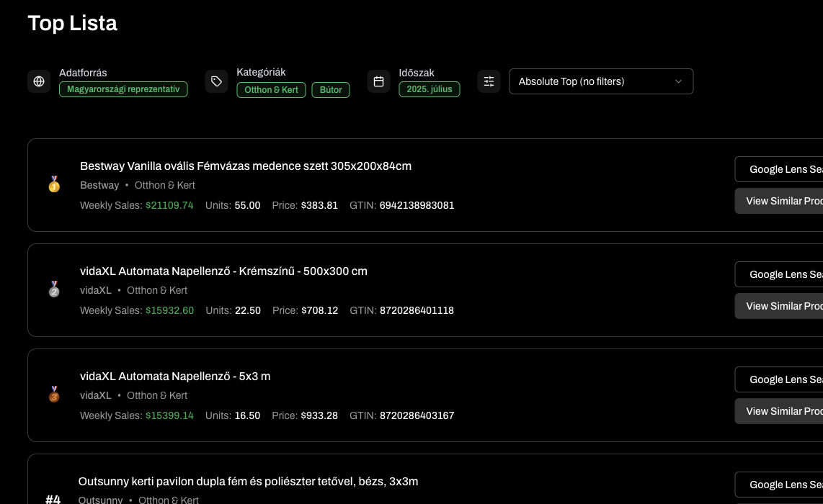View similar products for Napellenző 5x3 m
Screen dimensions: 823x504
[x=779, y=410]
